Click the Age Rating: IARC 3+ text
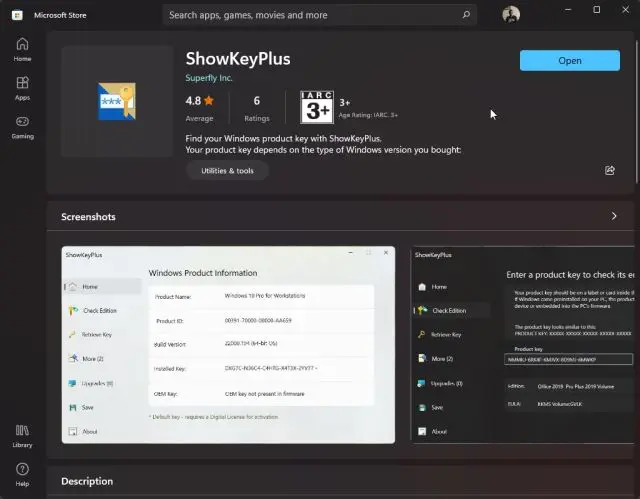Image resolution: width=640 pixels, height=499 pixels. pos(368,115)
